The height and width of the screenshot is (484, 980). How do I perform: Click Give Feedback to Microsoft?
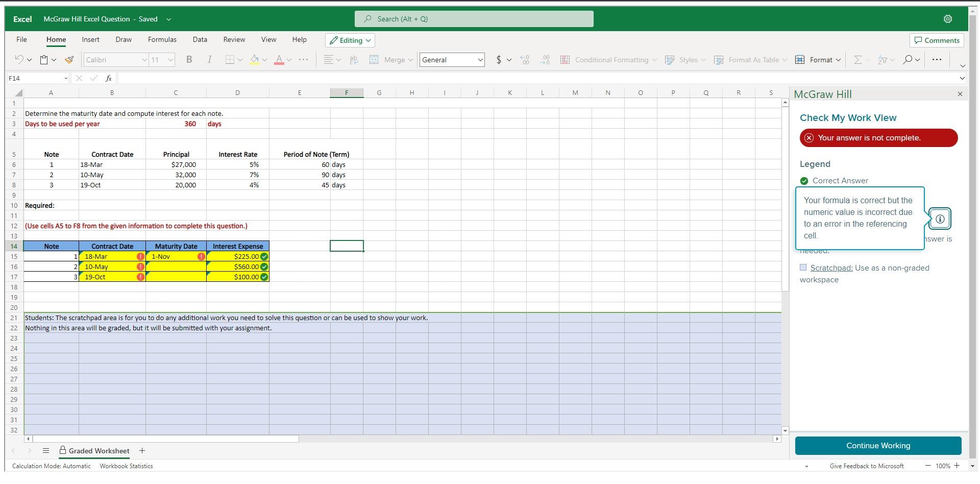coord(867,466)
